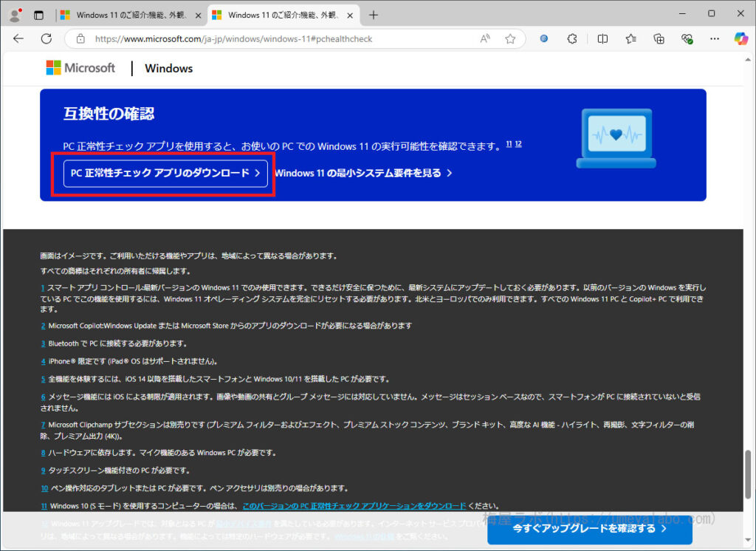756x551 pixels.
Task: Open the Extensions puzzle icon
Action: tap(572, 38)
